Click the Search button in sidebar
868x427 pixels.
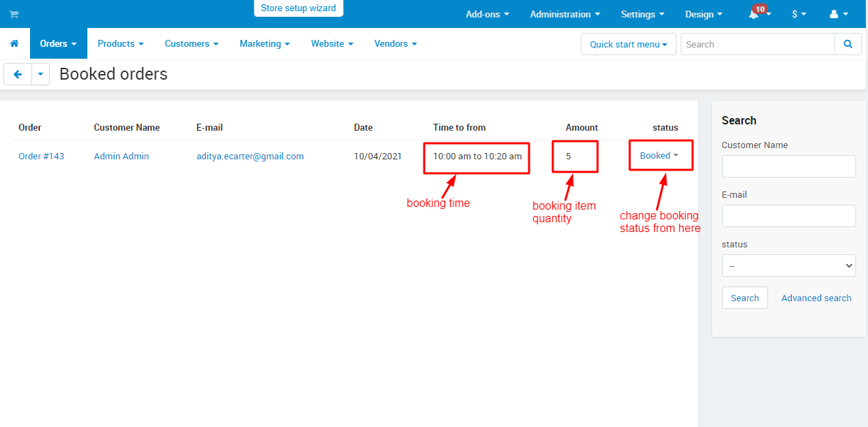[x=745, y=298]
